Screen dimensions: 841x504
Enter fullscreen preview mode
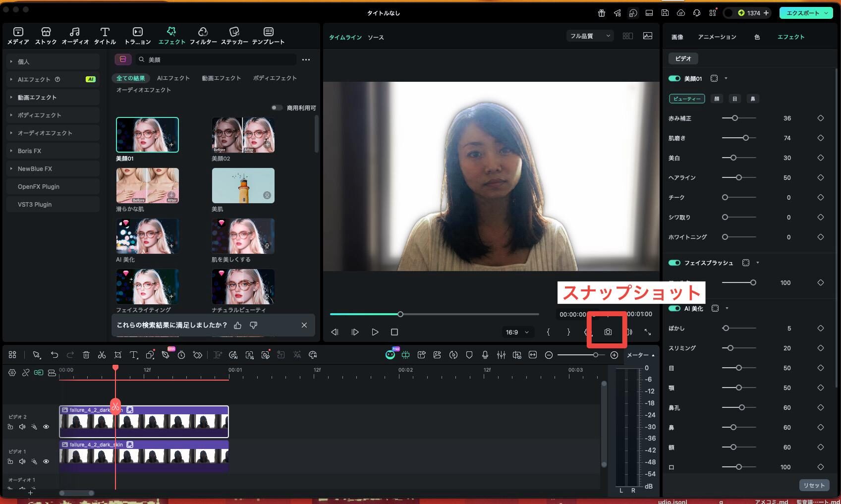pos(648,332)
